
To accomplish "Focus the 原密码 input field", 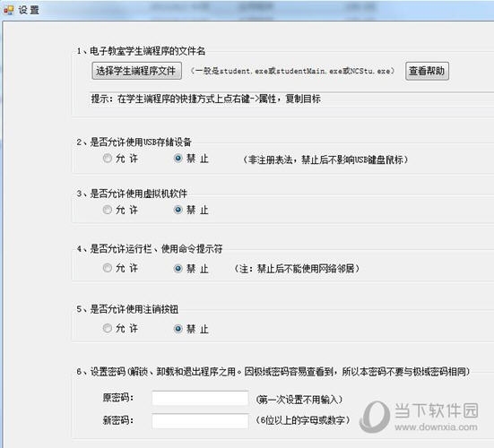I will pyautogui.click(x=200, y=398).
